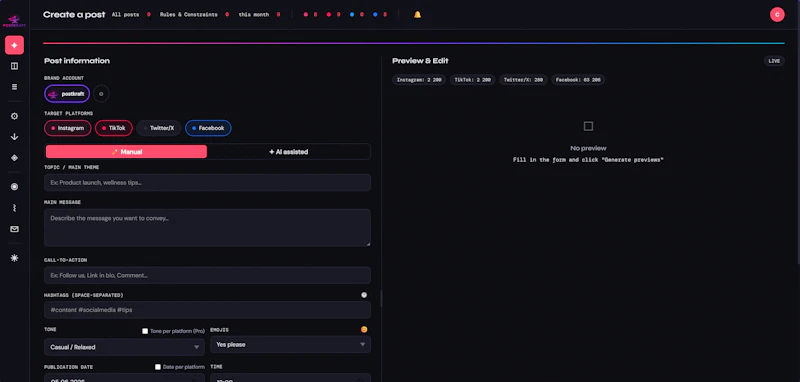Open Rules & Constraints link in header
This screenshot has width=800, height=382.
(194, 15)
